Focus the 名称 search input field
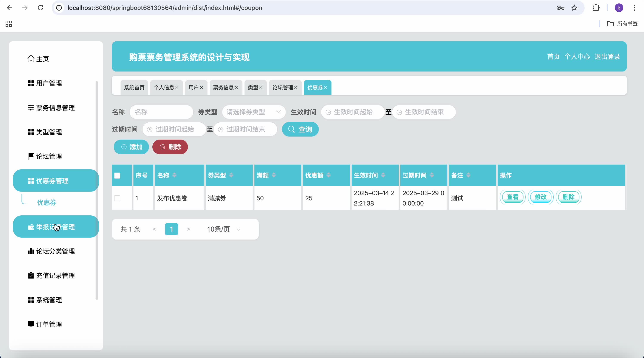The height and width of the screenshot is (358, 644). pos(161,112)
